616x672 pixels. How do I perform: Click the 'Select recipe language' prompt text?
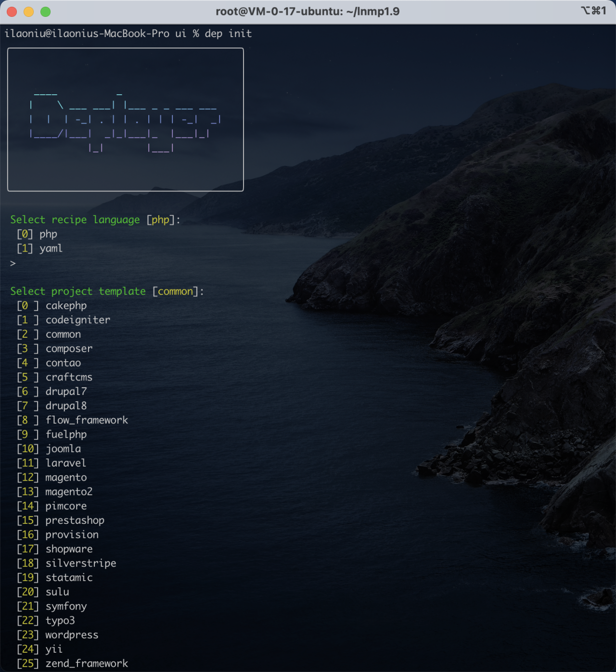75,220
